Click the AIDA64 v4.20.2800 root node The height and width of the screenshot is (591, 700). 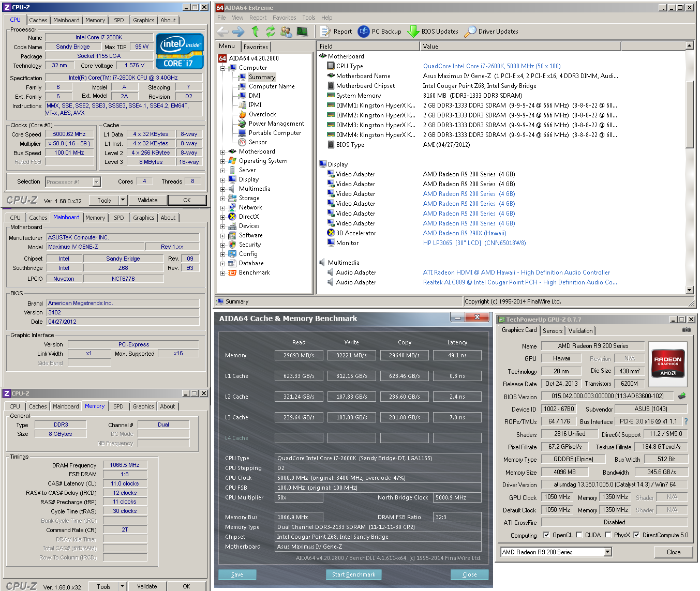(x=254, y=58)
